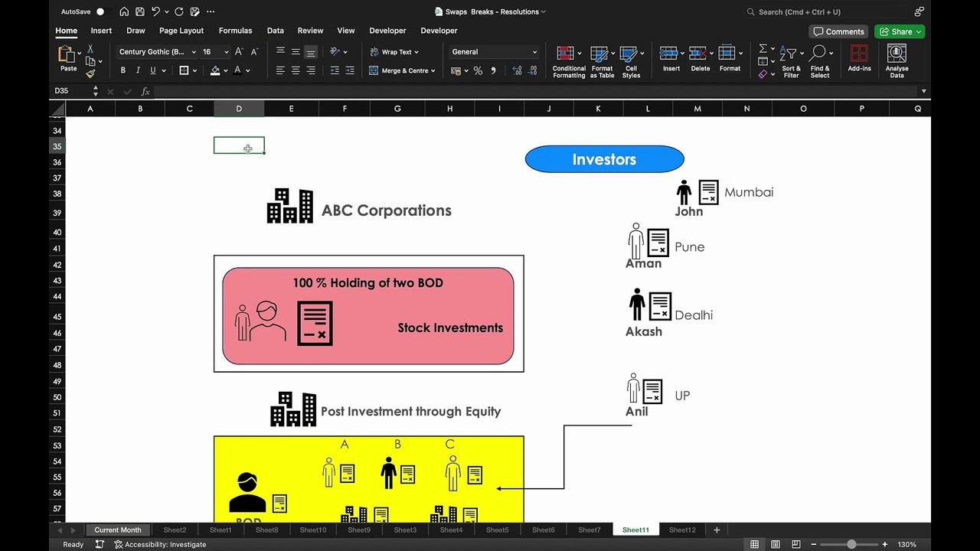Click the Add-ins icon
Viewport: 980px width, 551px height.
(859, 54)
